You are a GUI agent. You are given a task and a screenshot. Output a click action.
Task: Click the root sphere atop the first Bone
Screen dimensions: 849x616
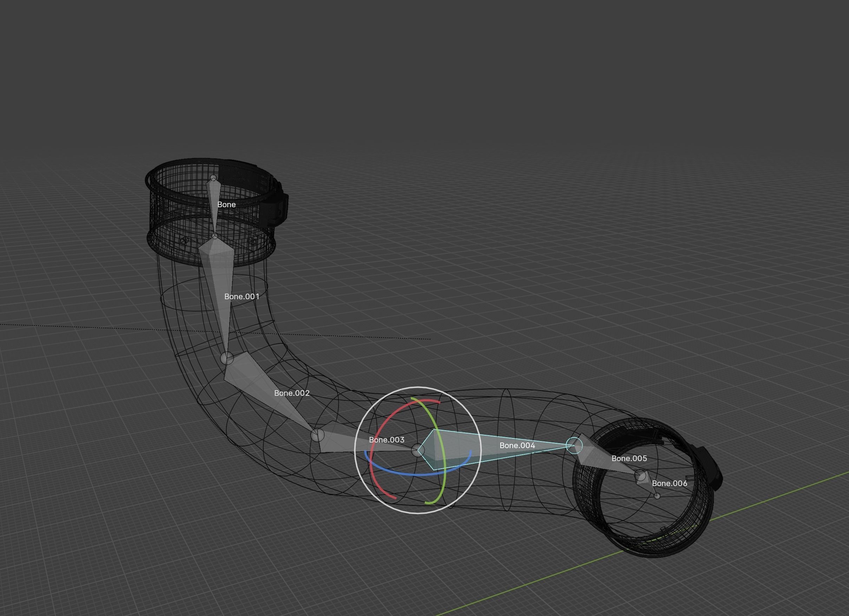213,177
